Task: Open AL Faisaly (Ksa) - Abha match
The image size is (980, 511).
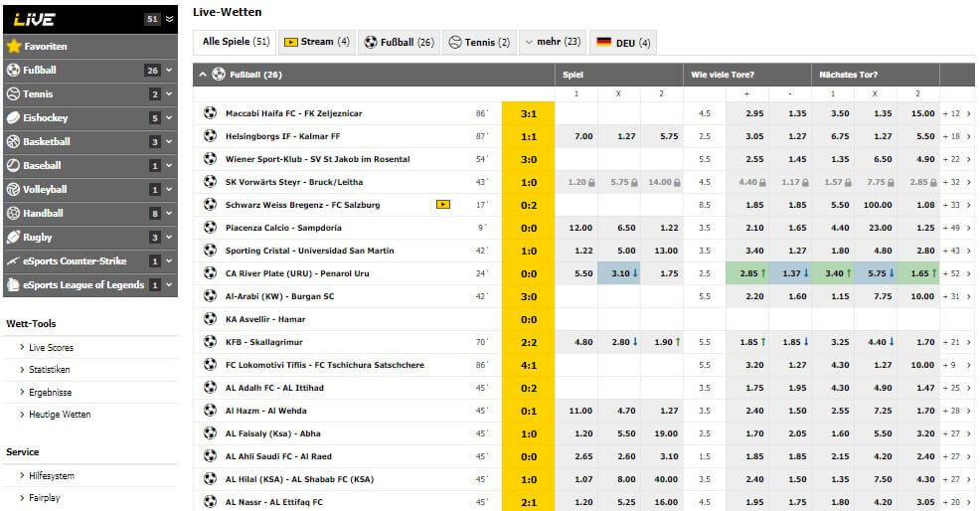Action: 272,433
